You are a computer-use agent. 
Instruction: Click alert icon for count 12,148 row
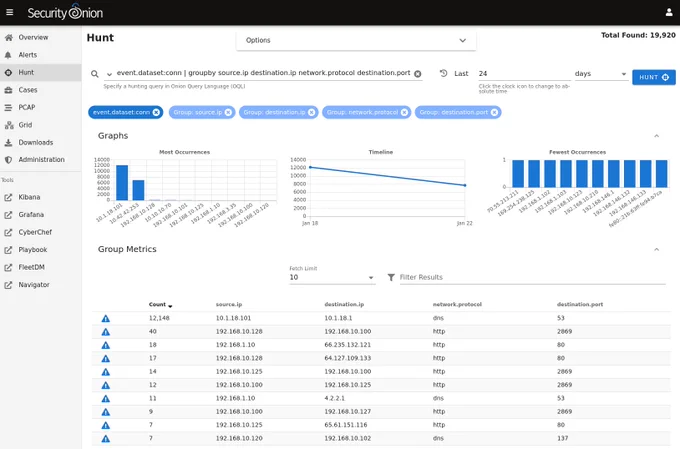(105, 318)
